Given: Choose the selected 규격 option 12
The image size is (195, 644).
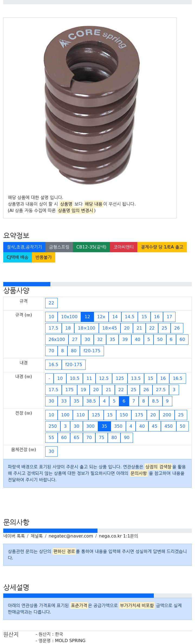Looking at the screenshot, I should click(87, 317).
